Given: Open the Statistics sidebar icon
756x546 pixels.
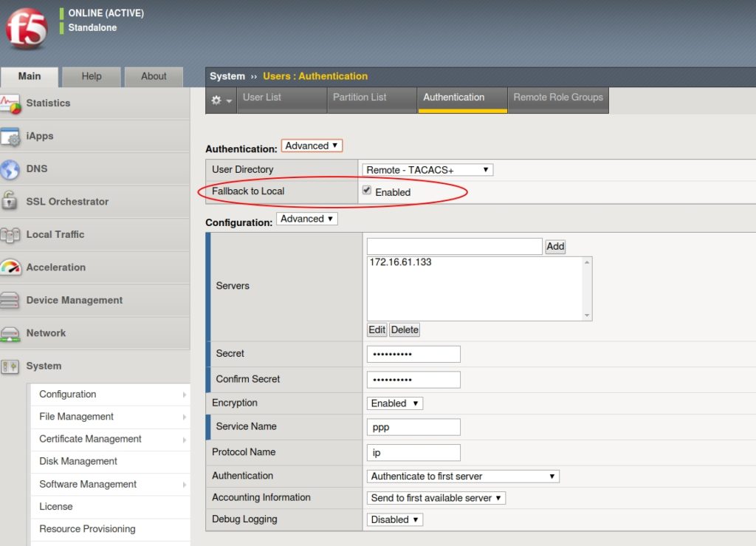Looking at the screenshot, I should (x=10, y=103).
